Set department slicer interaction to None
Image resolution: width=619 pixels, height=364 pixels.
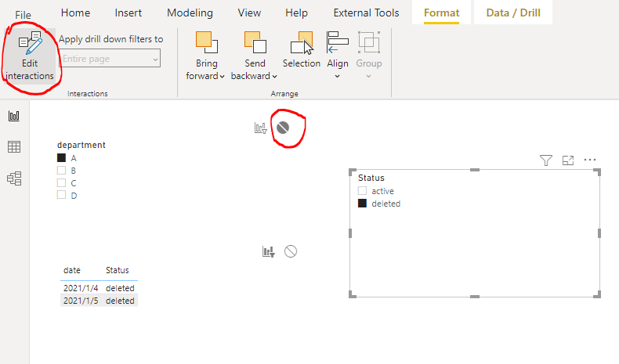tap(283, 128)
